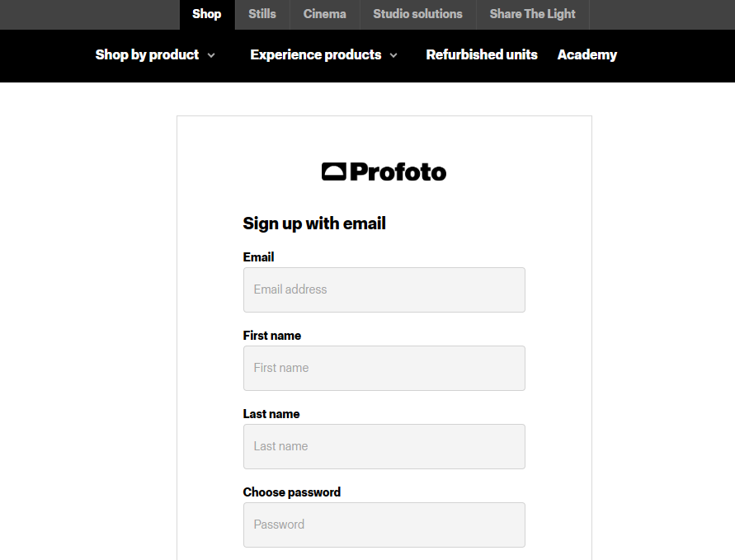The width and height of the screenshot is (735, 560).
Task: Switch to the Stills tab
Action: (262, 14)
